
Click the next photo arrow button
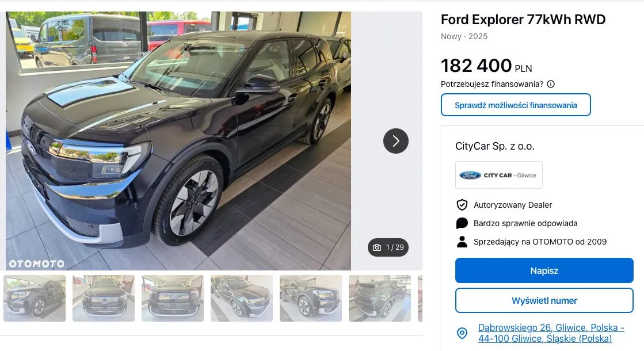pyautogui.click(x=395, y=141)
